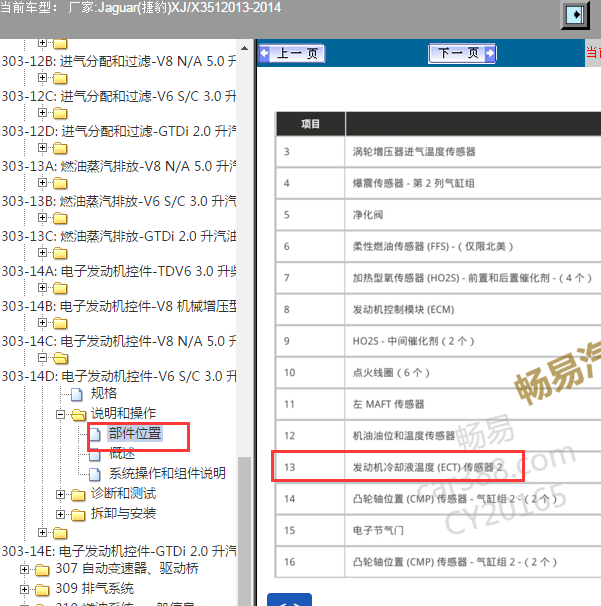Select 303-13C 燃油蒸汽排放 GTDi entry
The width and height of the screenshot is (601, 606).
[119, 236]
